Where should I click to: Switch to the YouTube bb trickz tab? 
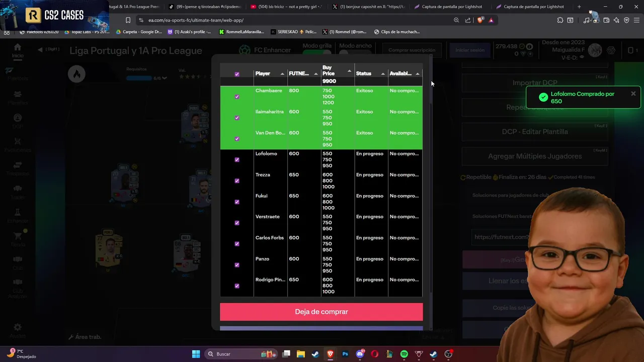[x=286, y=7]
